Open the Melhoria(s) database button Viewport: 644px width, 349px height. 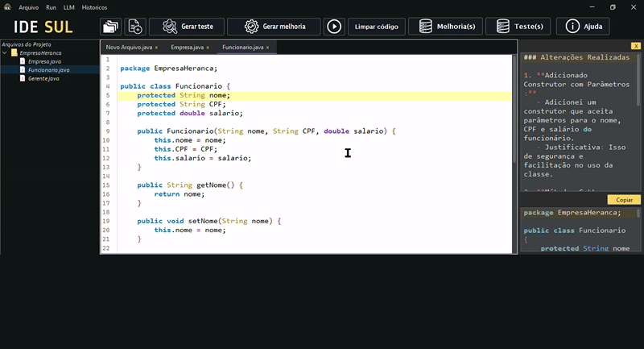[x=446, y=27]
